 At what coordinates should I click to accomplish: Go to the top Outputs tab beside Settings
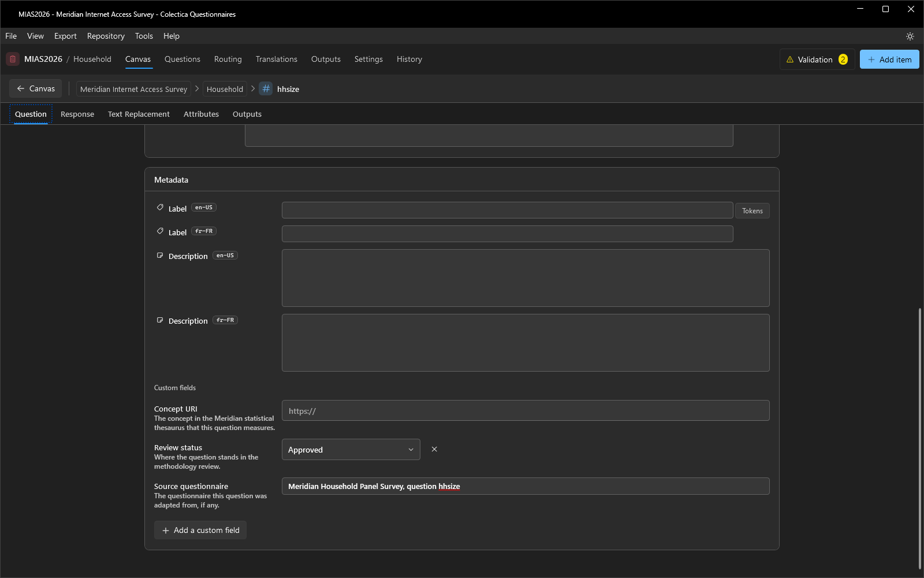(x=326, y=59)
